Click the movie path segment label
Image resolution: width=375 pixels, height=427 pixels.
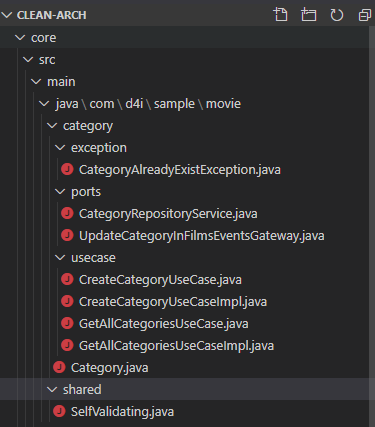coord(223,104)
